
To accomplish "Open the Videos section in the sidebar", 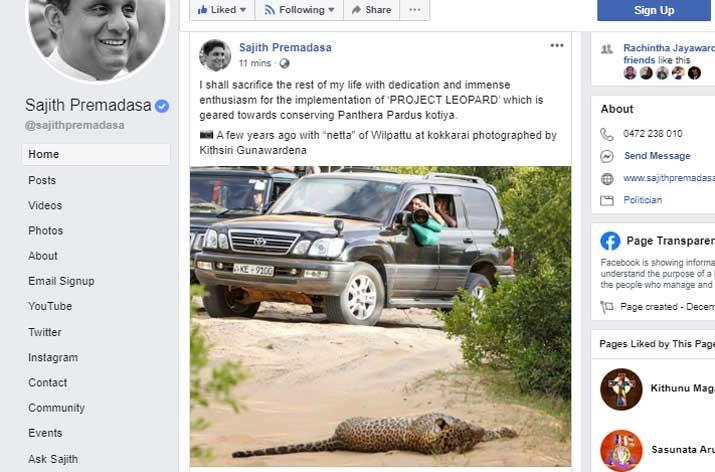I will click(x=45, y=205).
